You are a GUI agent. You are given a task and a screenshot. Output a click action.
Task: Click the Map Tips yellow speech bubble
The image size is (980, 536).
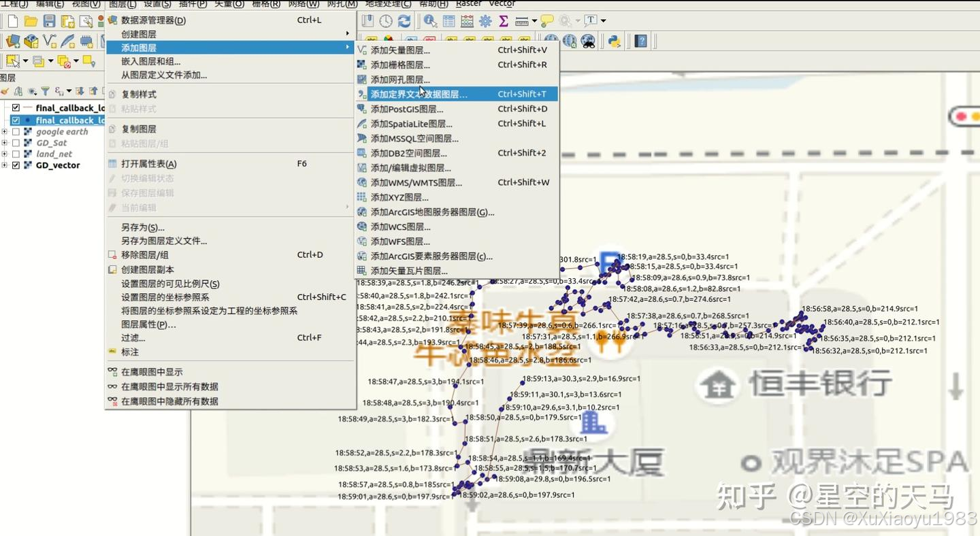(546, 21)
